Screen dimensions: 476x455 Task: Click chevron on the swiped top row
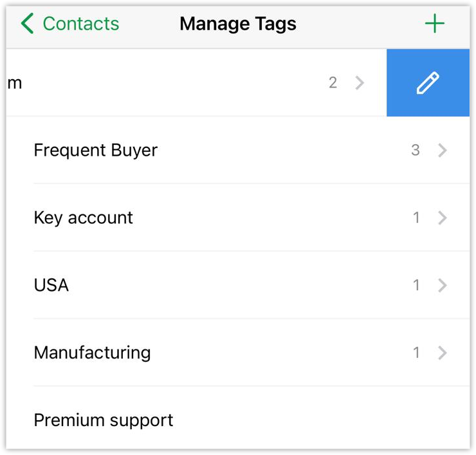360,83
